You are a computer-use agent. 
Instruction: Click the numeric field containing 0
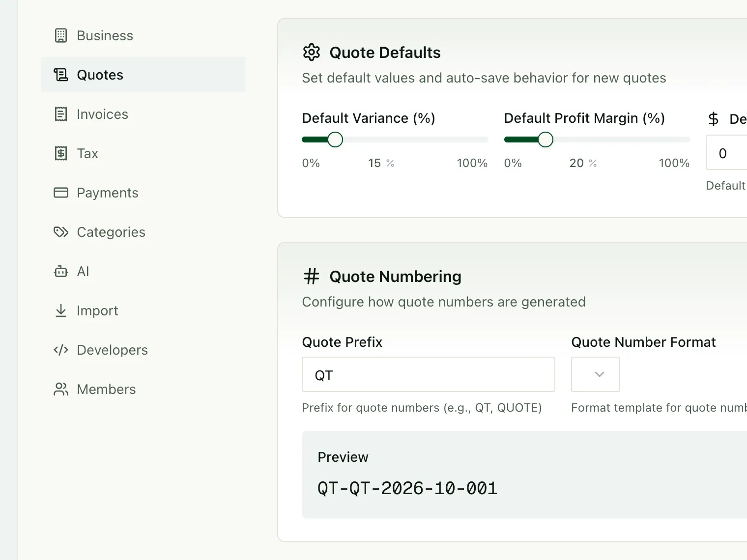[x=727, y=153]
